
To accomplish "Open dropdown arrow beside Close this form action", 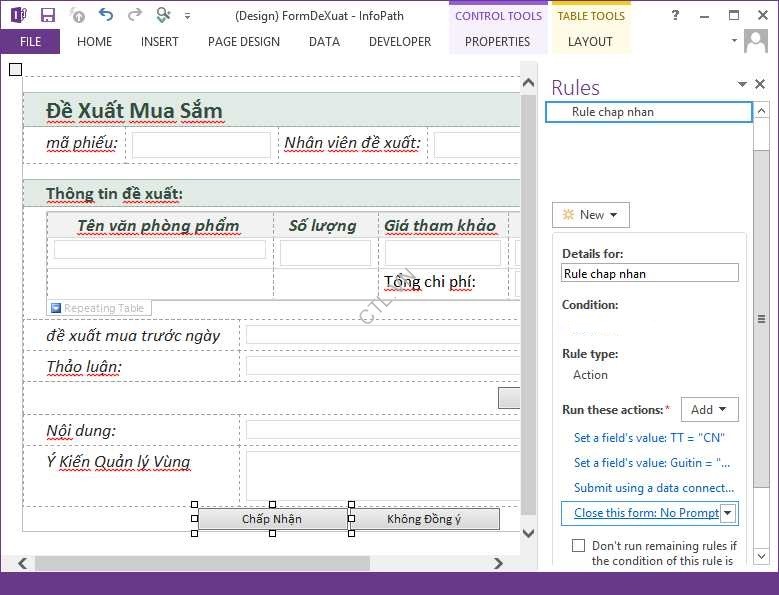I will [728, 513].
